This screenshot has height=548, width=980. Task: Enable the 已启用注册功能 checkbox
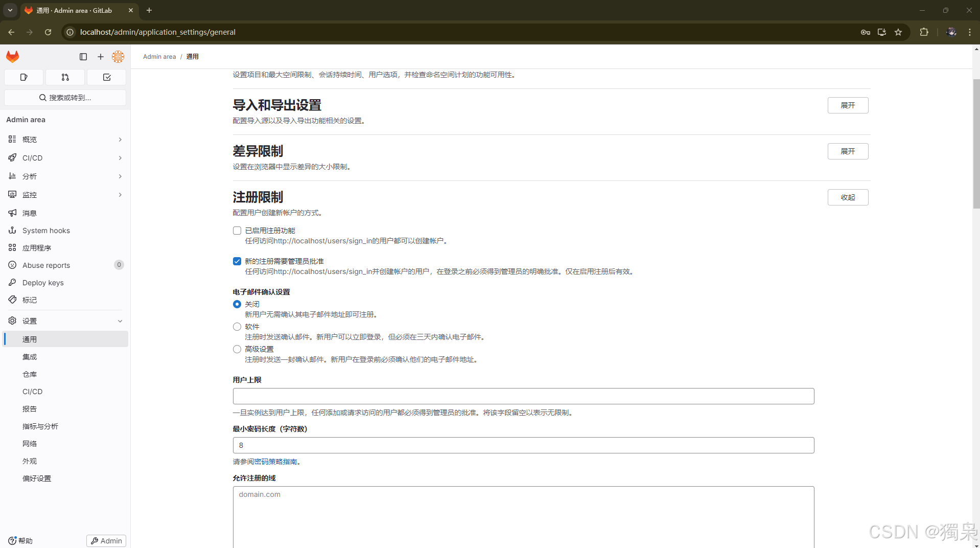tap(237, 231)
